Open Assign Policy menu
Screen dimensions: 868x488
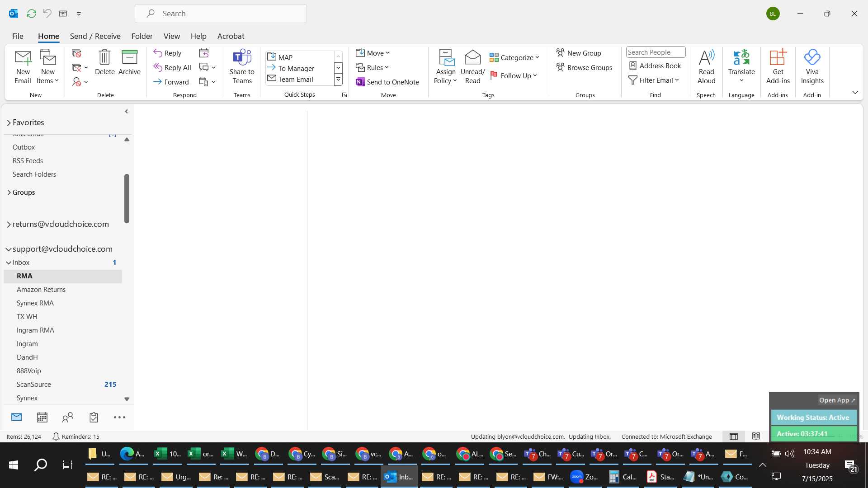click(446, 67)
